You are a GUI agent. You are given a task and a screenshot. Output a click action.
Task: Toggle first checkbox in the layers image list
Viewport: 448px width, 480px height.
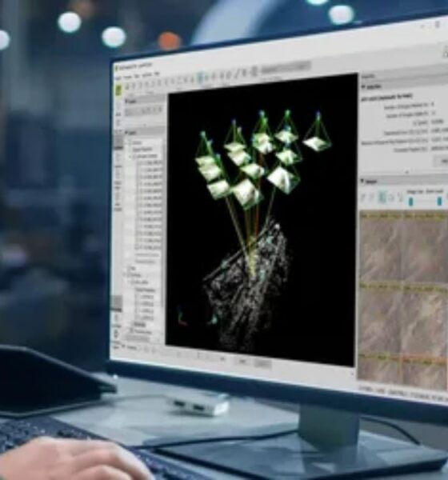point(141,163)
